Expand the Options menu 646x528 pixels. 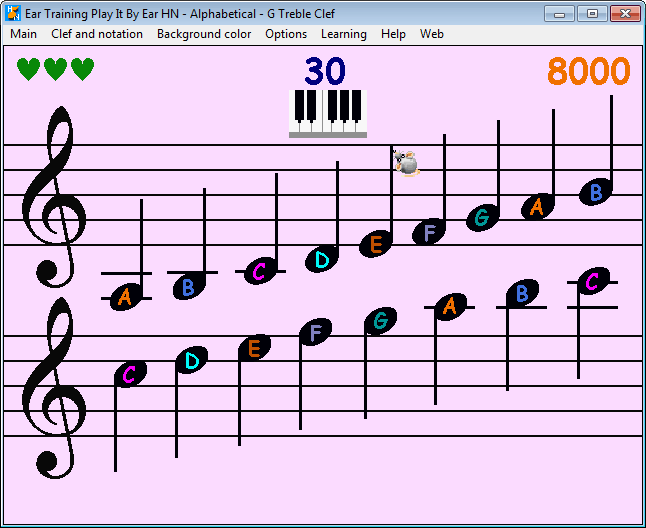[x=286, y=34]
